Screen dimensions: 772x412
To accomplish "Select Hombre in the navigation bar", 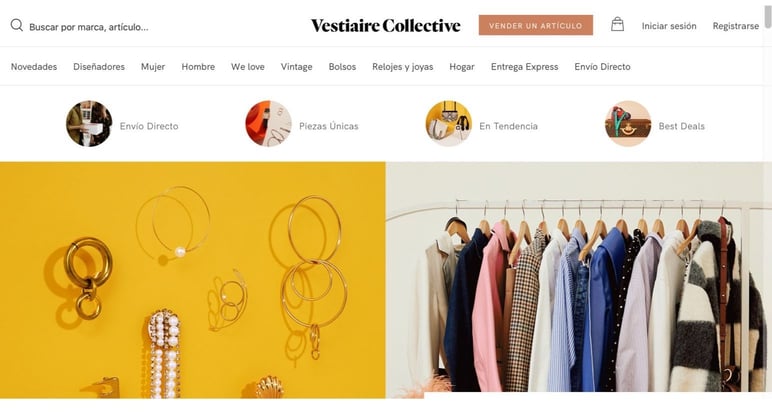I will point(198,66).
